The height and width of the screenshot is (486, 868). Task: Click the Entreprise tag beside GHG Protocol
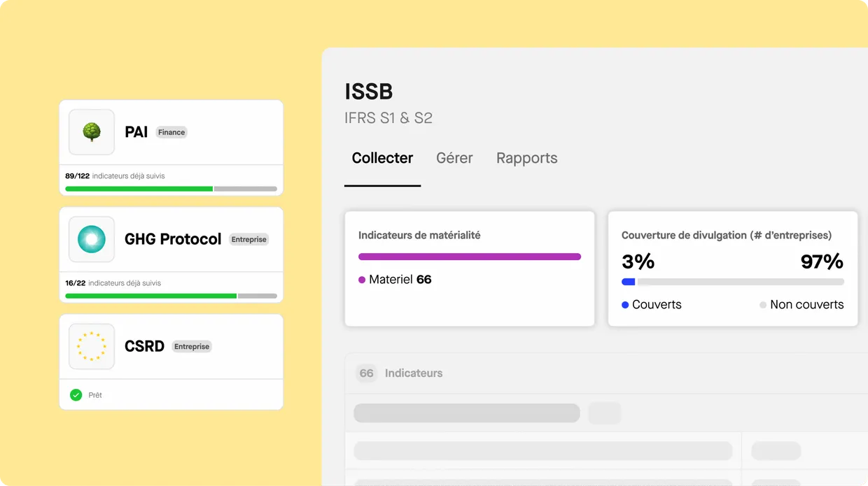coord(248,239)
